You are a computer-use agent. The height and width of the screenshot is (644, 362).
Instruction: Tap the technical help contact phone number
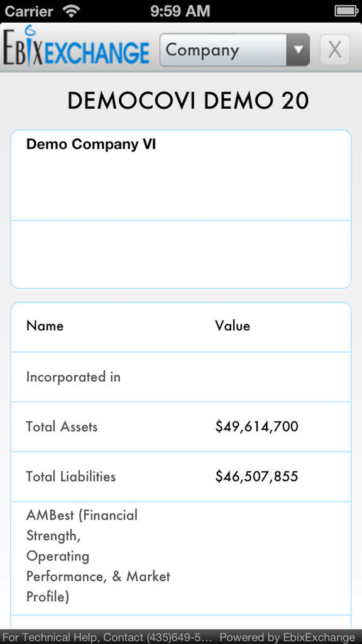pyautogui.click(x=178, y=638)
